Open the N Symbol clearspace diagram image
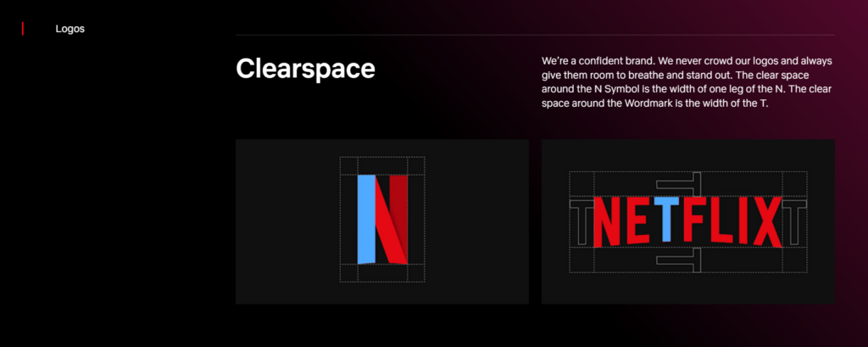This screenshot has height=347, width=868. [382, 221]
